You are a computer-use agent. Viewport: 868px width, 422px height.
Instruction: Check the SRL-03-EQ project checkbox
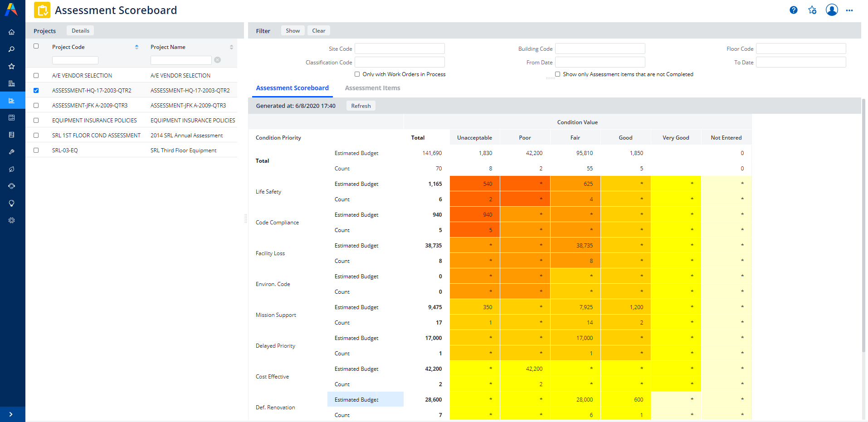coord(36,150)
